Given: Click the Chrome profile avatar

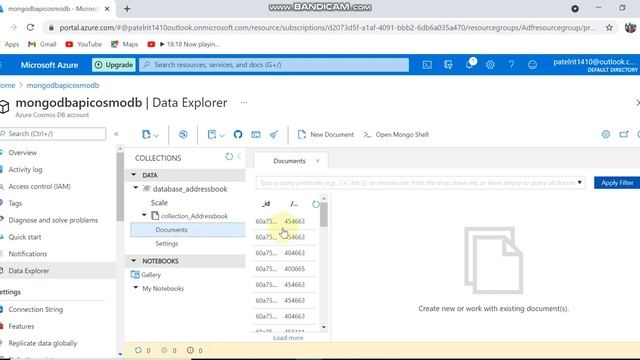Looking at the screenshot, I should [x=631, y=27].
